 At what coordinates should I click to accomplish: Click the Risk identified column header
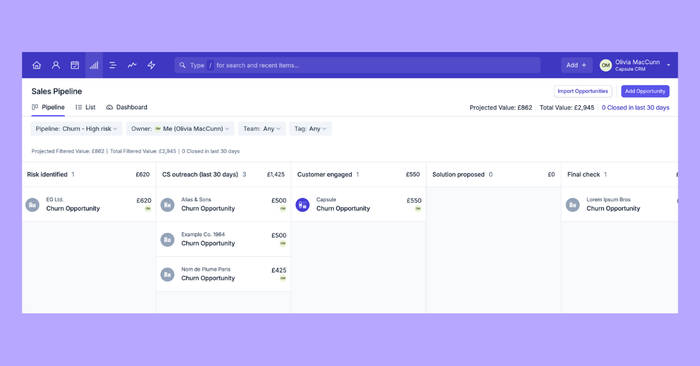pyautogui.click(x=47, y=175)
